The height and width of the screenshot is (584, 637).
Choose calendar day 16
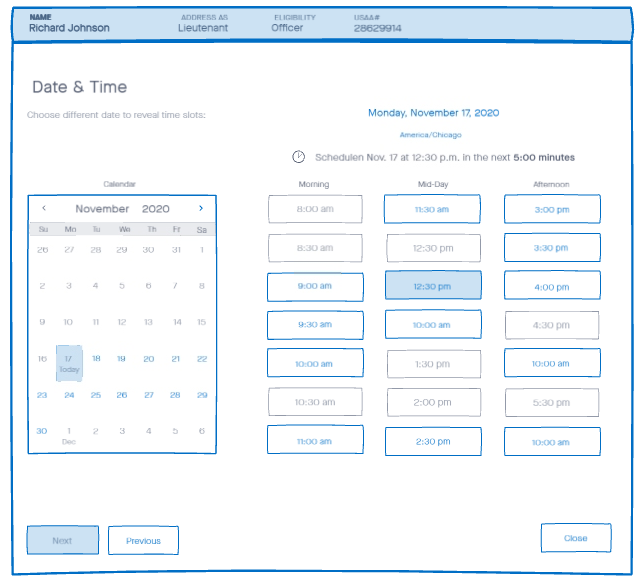pyautogui.click(x=42, y=359)
